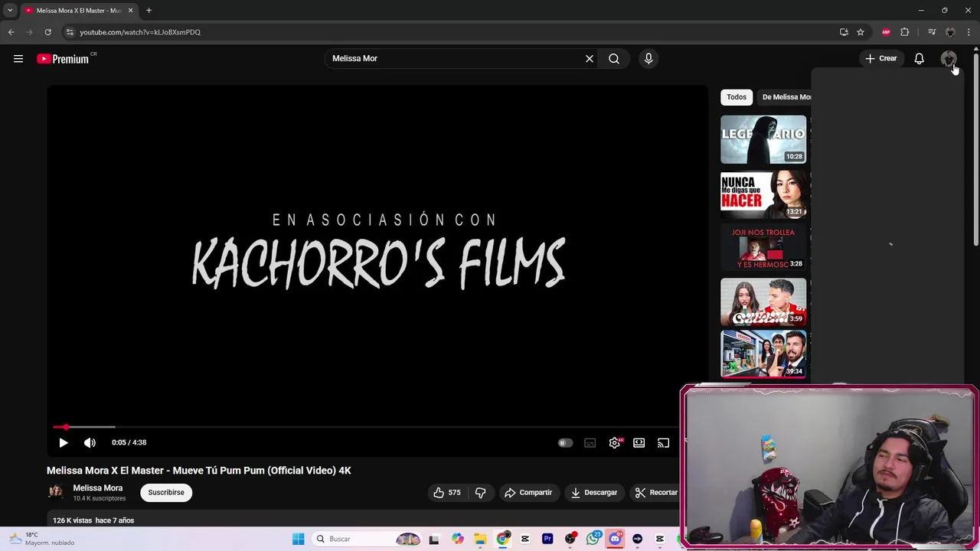The width and height of the screenshot is (980, 551).
Task: Click the browser address bar URL
Action: 140,32
